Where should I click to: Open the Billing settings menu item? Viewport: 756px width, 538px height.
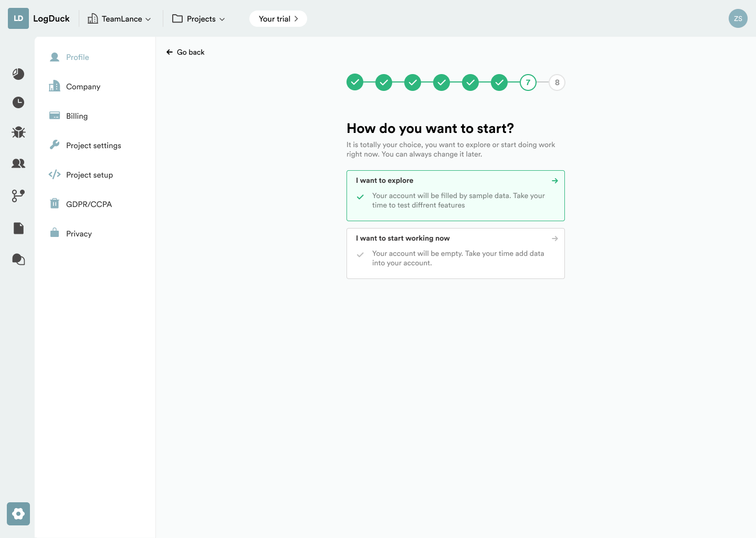(77, 116)
